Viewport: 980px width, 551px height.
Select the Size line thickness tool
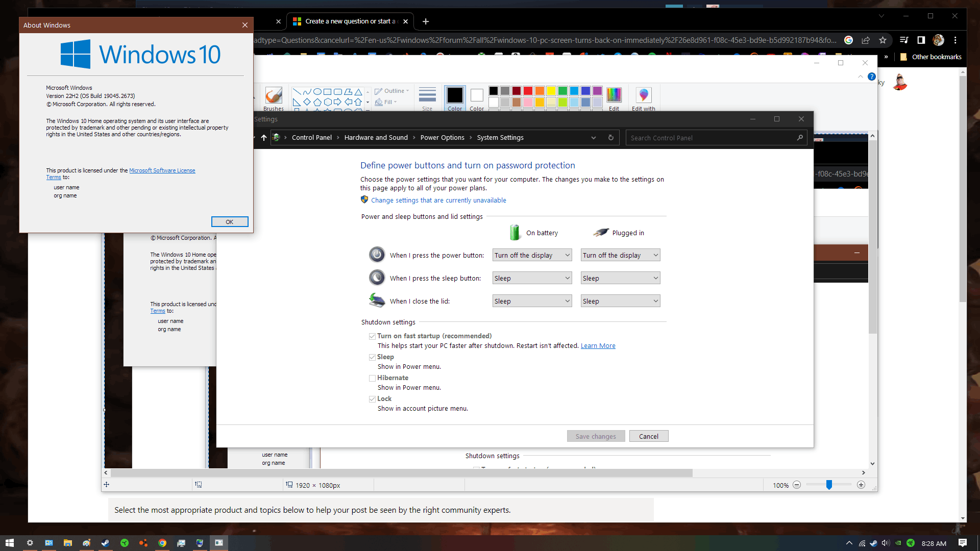(427, 97)
